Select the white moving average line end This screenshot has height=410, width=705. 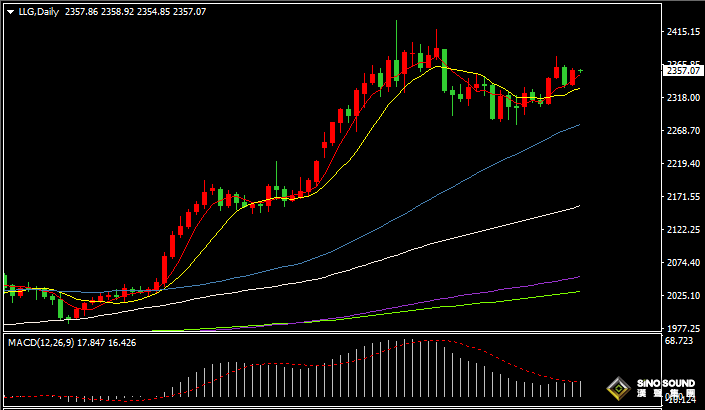(579, 206)
